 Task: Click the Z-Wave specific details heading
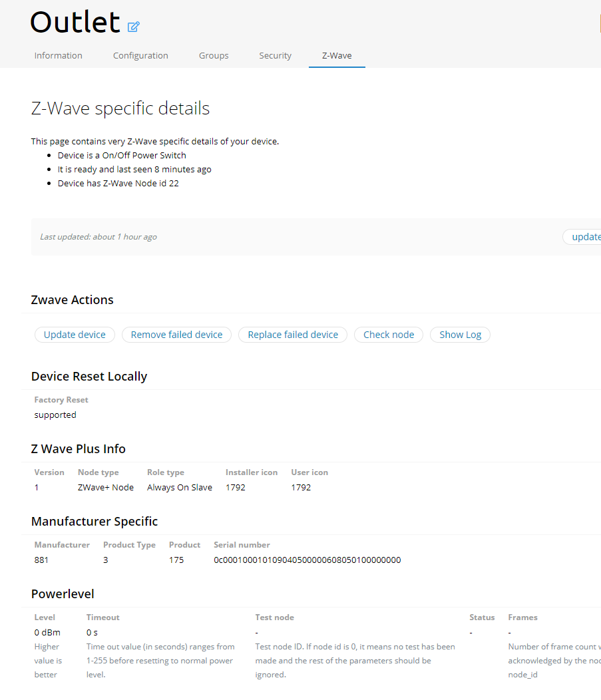click(x=120, y=108)
